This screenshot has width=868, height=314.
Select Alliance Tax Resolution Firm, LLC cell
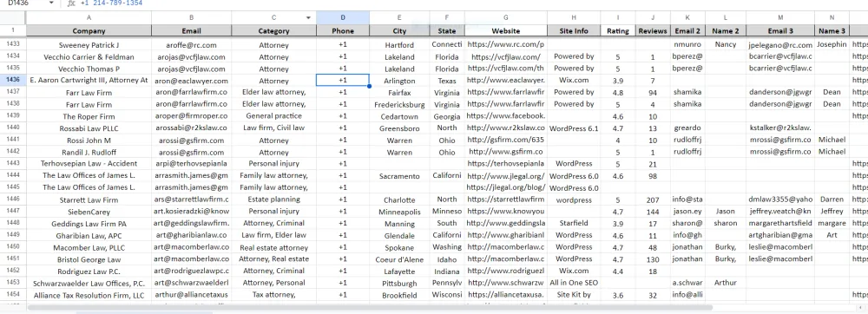click(89, 295)
